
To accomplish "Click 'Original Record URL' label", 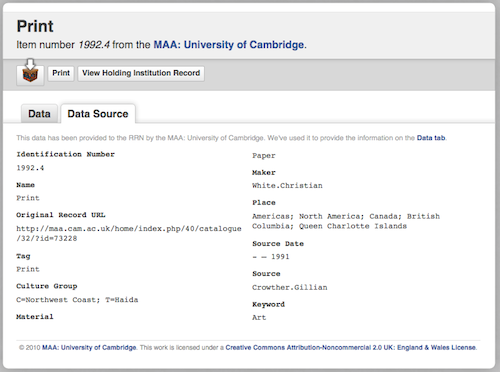I will click(x=61, y=215).
